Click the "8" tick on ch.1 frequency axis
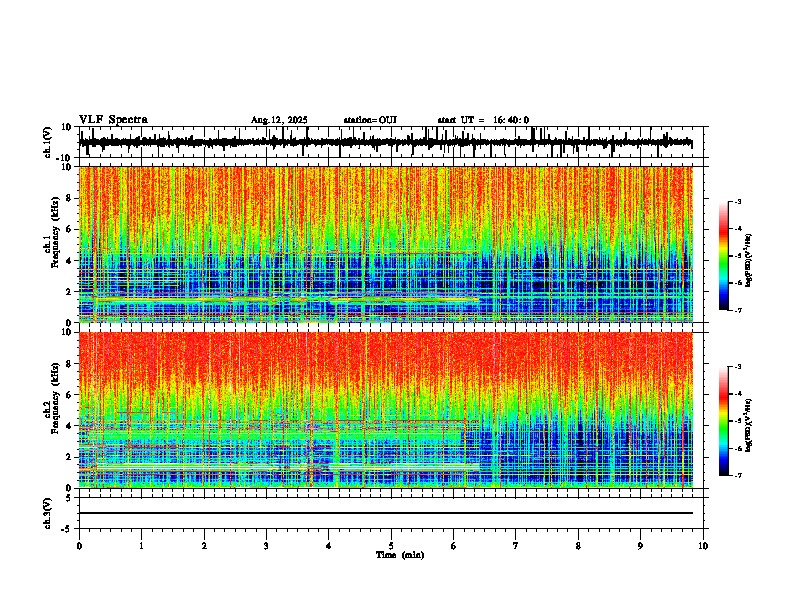This screenshot has height=612, width=792. [69, 198]
